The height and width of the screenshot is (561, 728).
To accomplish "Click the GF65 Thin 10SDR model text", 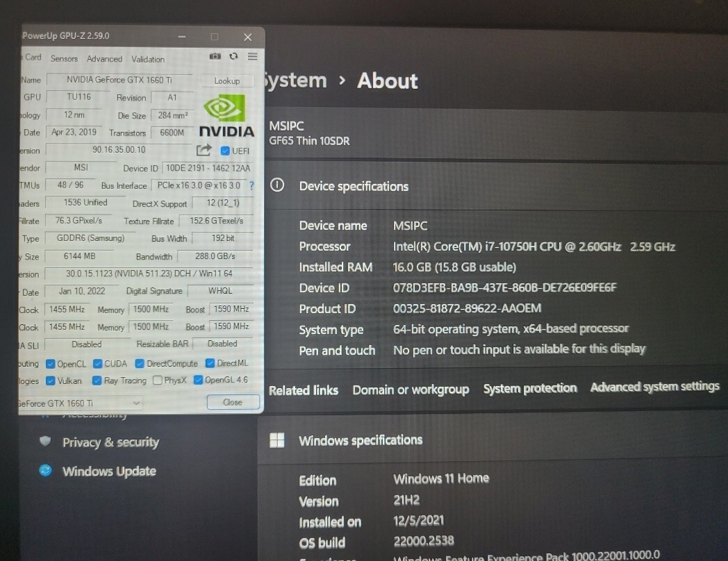I will (309, 141).
